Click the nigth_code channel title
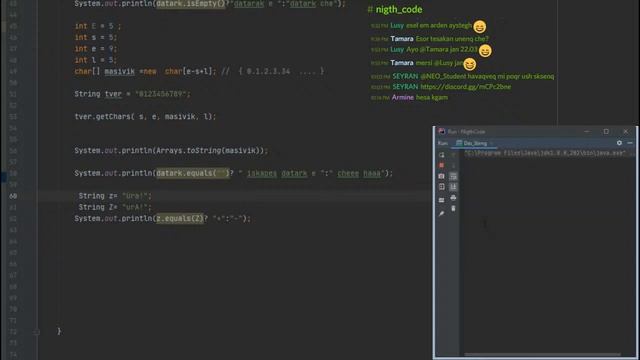 point(399,9)
